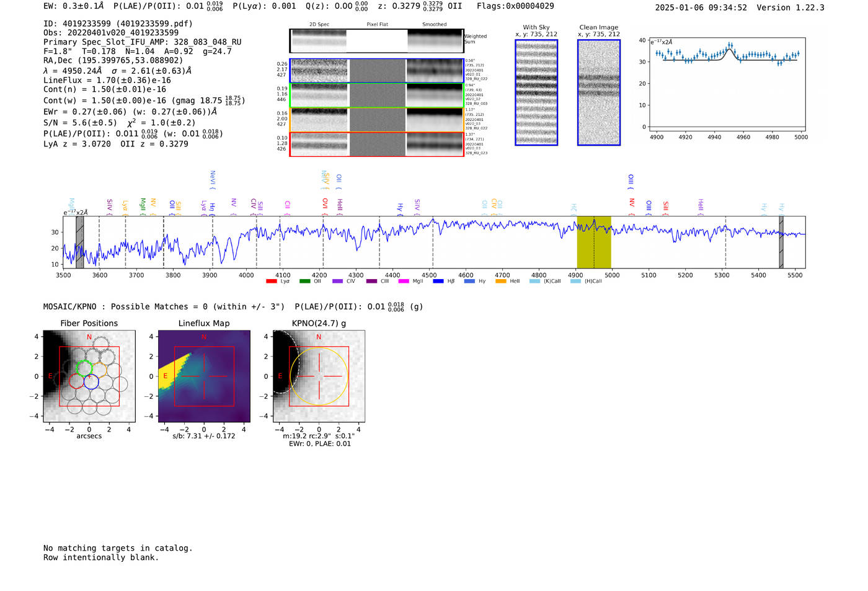Select the Lineflux Map image panel
The width and height of the screenshot is (868, 591).
pyautogui.click(x=204, y=376)
